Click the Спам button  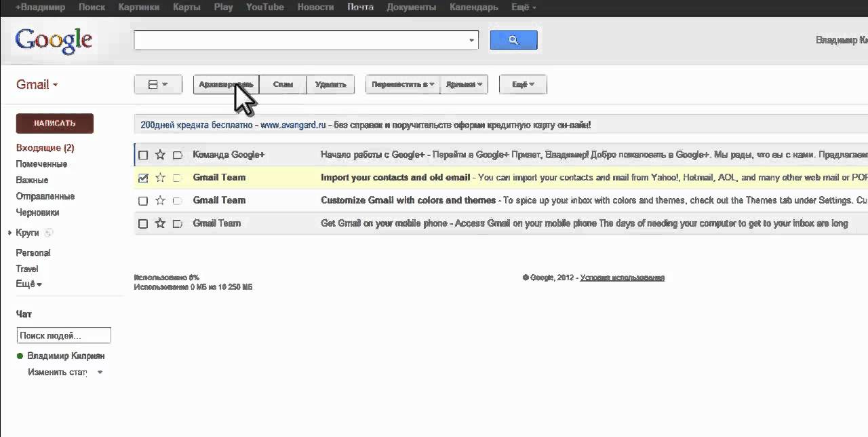click(283, 84)
